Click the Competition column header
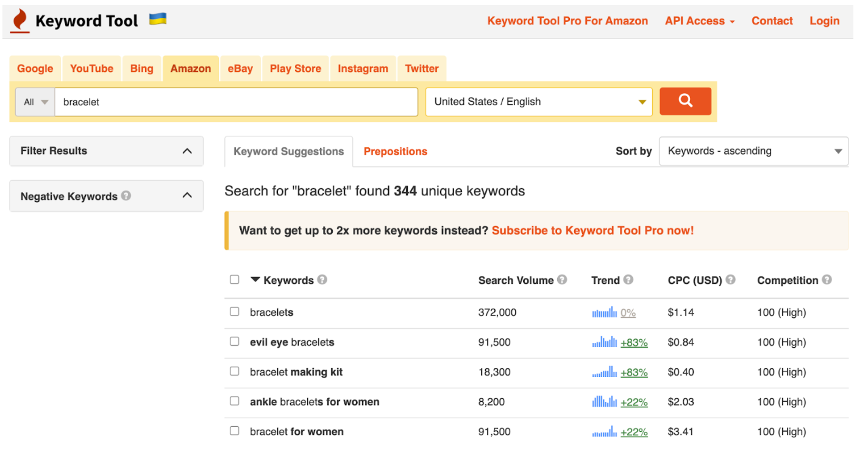 [788, 280]
